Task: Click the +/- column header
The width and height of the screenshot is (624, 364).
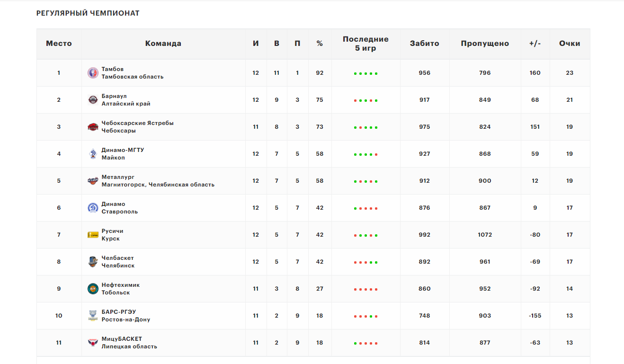Action: (x=535, y=44)
